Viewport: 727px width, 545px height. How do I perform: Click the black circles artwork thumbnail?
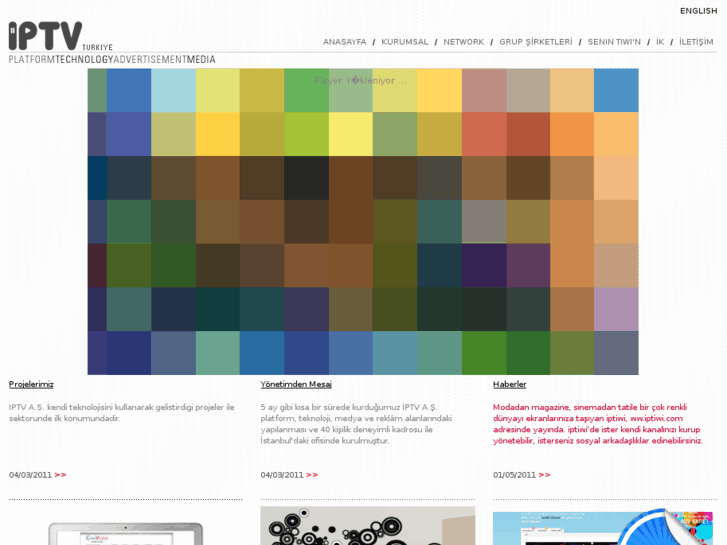(x=368, y=526)
